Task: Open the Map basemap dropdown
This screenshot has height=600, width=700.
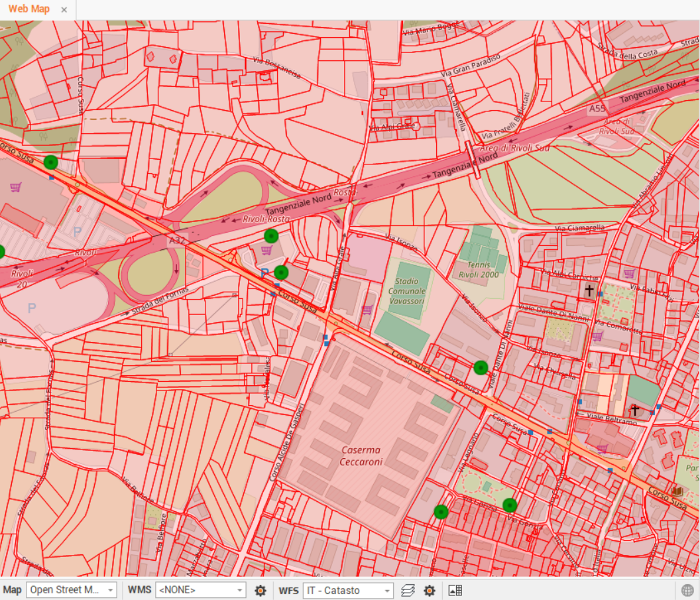Action: pyautogui.click(x=70, y=589)
